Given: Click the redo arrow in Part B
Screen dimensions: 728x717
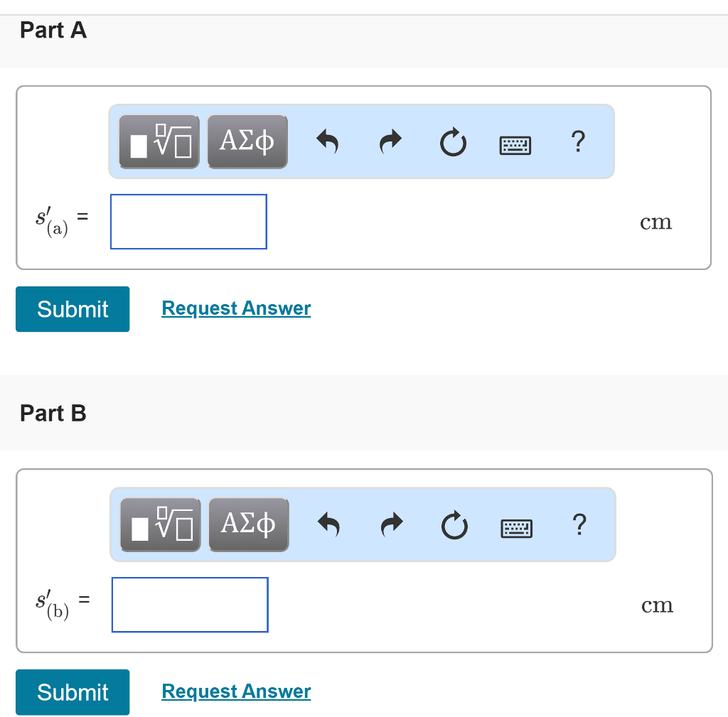Looking at the screenshot, I should 391,526.
